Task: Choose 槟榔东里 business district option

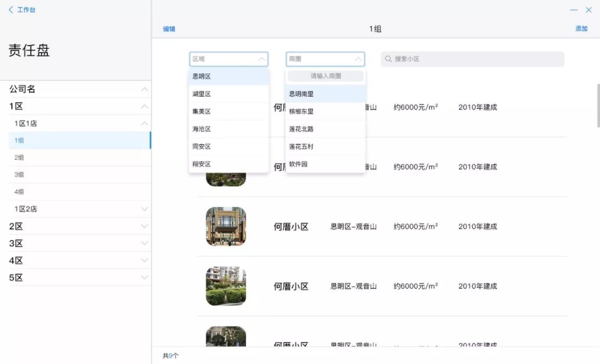Action: point(325,112)
